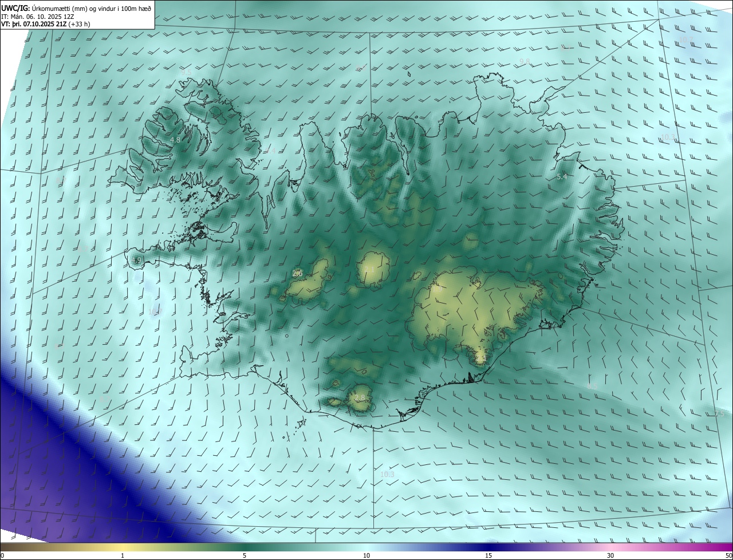733x560 pixels.
Task: Click the '10.7' value at the northeast corner
Action: click(686, 40)
